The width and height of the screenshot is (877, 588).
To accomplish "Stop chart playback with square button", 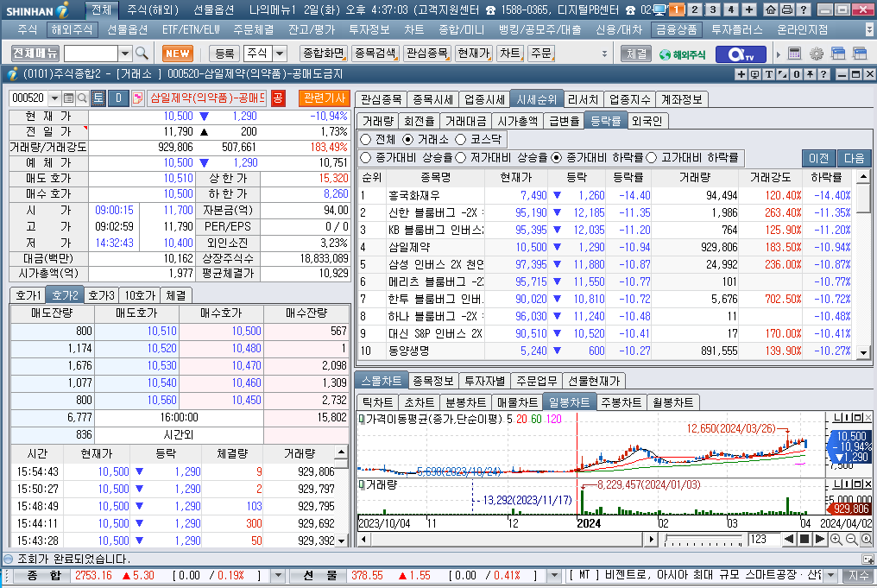I will tap(804, 540).
